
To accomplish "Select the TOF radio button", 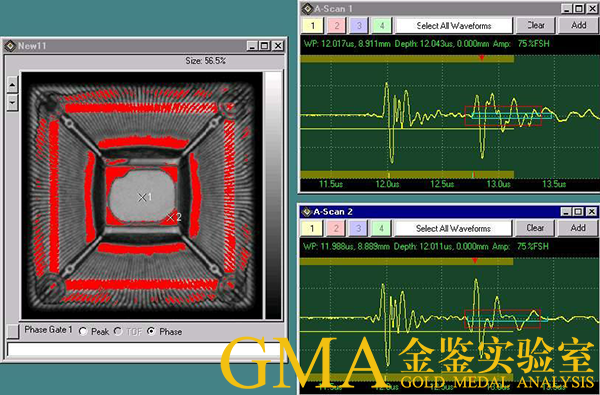I will coord(118,331).
